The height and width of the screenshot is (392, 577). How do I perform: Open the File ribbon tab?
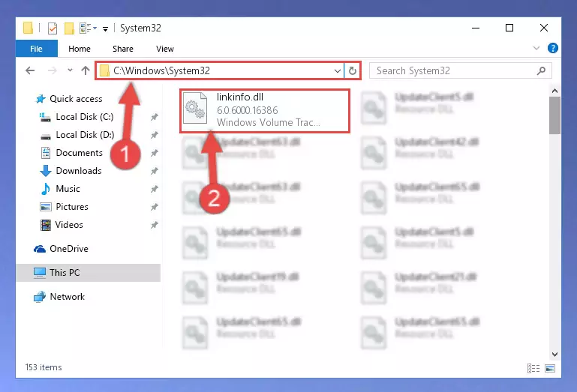point(37,49)
